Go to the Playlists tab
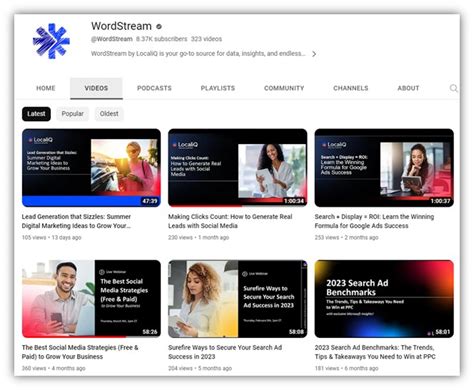This screenshot has height=390, width=474. point(218,88)
